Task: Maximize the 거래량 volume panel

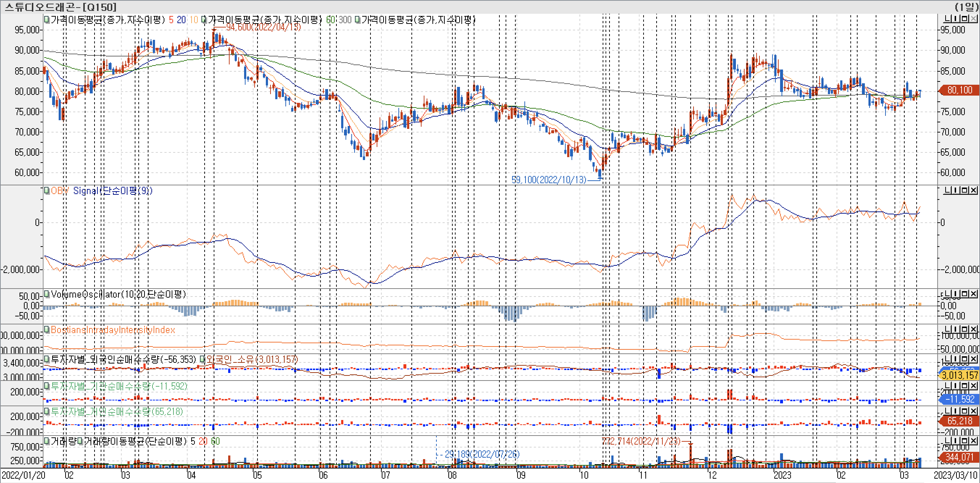Action: (965, 441)
